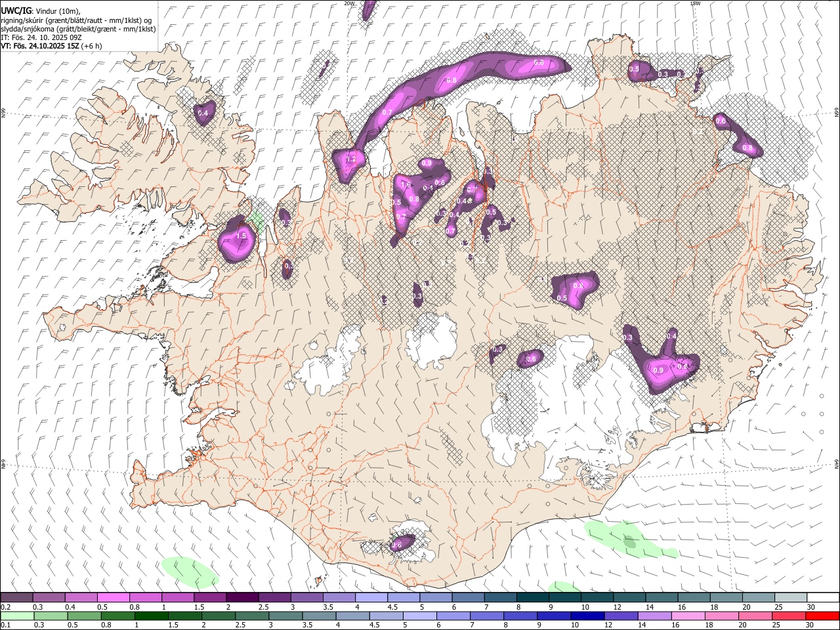
Task: Click the '20W' longitude label at the top
Action: pos(349,3)
